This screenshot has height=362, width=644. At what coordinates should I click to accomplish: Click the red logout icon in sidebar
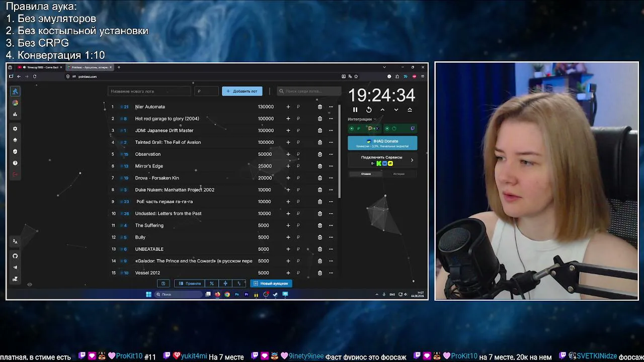[15, 174]
